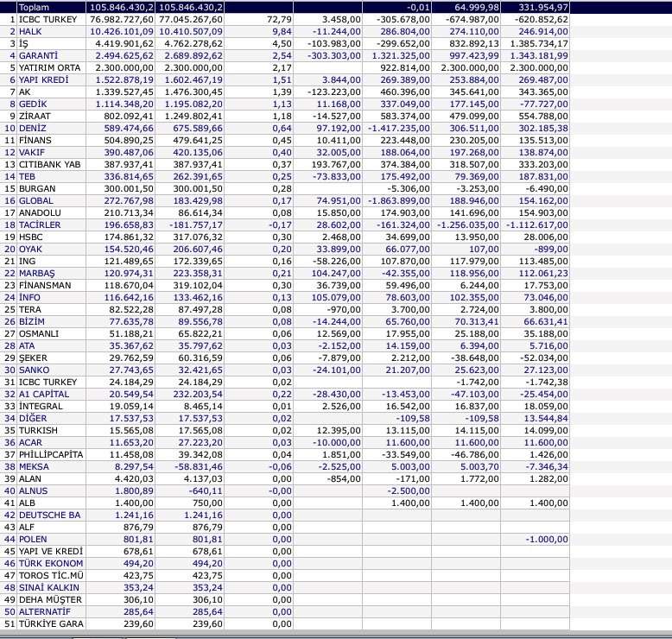Click the BURGAN row name
Screen dimensions: 672x639
coord(37,188)
